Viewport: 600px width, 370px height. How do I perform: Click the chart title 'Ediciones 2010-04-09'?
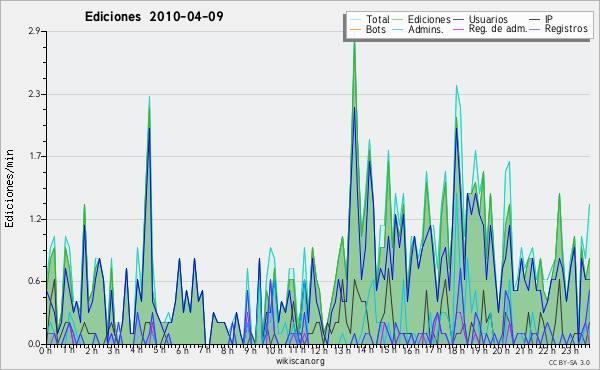pyautogui.click(x=154, y=17)
